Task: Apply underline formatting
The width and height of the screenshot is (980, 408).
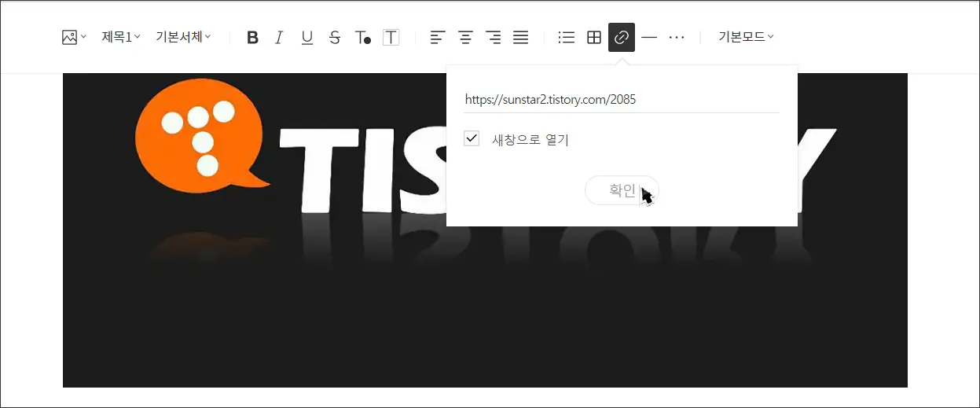Action: click(306, 37)
